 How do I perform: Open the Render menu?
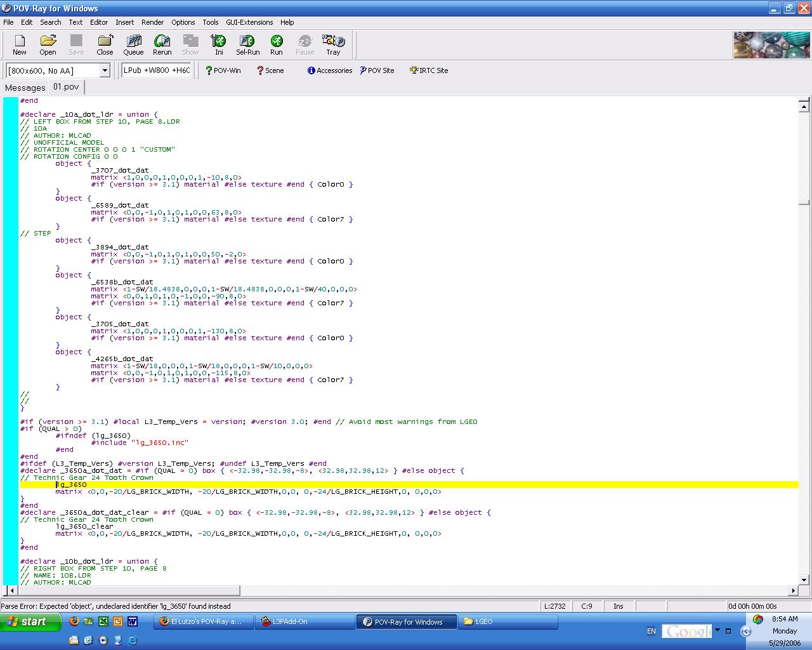coord(152,22)
